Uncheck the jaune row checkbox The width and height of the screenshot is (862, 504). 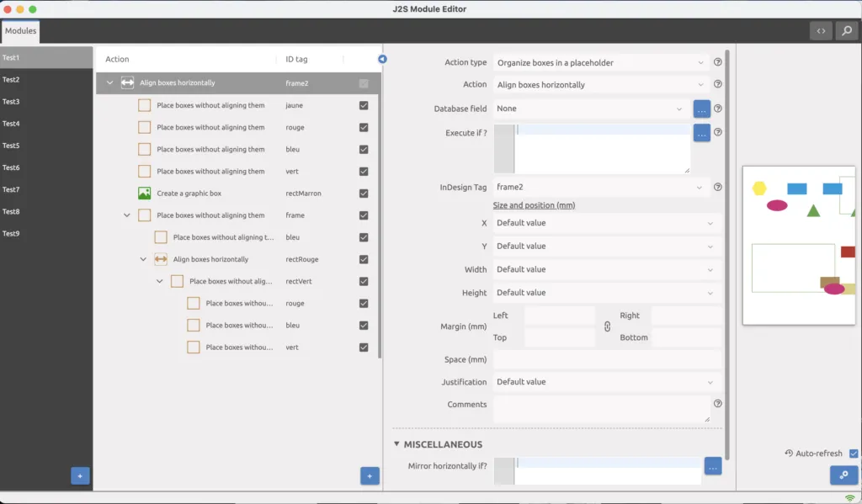coord(364,106)
